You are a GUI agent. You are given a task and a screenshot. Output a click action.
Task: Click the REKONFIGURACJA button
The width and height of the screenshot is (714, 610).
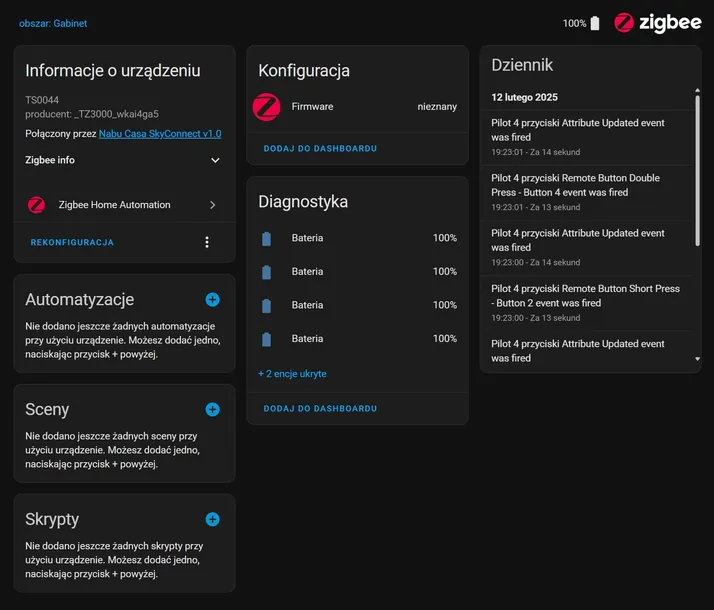(72, 243)
